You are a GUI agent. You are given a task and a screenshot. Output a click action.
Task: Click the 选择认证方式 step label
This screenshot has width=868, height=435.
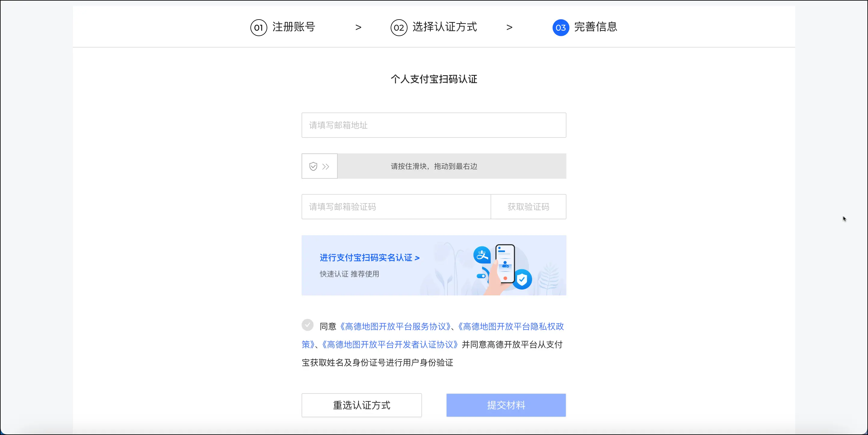(x=445, y=27)
